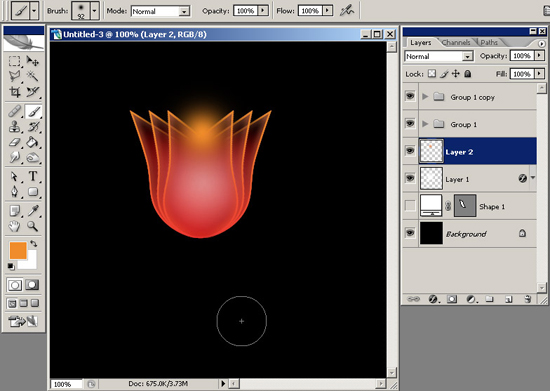This screenshot has height=391, width=550.
Task: Select the Sponge tool
Action: coord(33,157)
